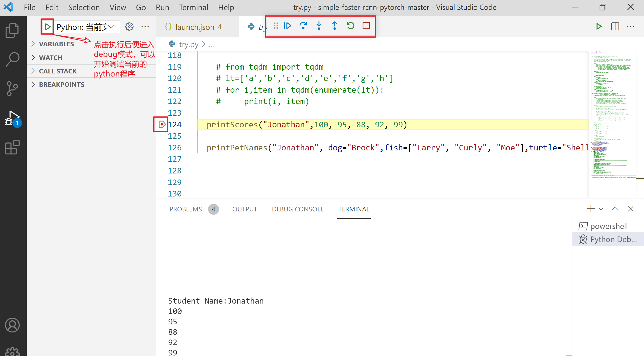
Task: Open launch.json via the gear icon
Action: coord(129,27)
